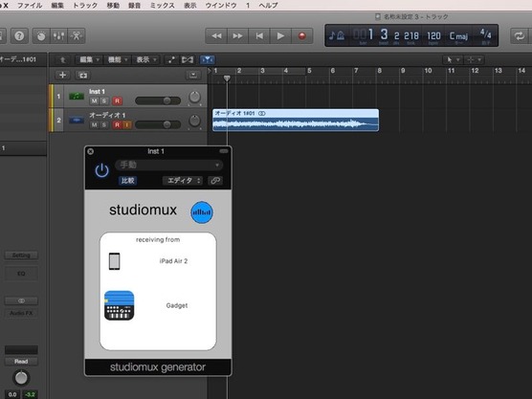This screenshot has width=532, height=399.
Task: Open the ウインドウ menu
Action: tap(221, 6)
